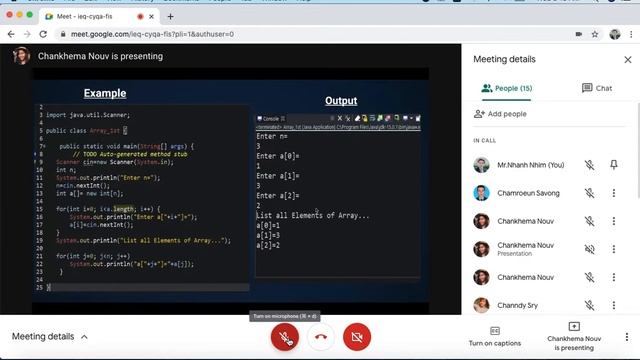The width and height of the screenshot is (640, 360).
Task: Open more options for Channdy Sry
Action: 613,305
